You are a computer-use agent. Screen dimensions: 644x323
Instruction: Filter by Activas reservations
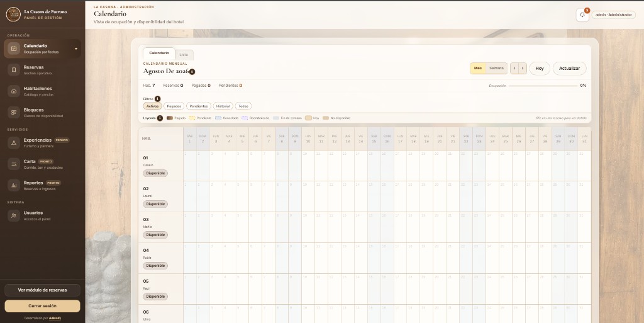click(x=152, y=106)
